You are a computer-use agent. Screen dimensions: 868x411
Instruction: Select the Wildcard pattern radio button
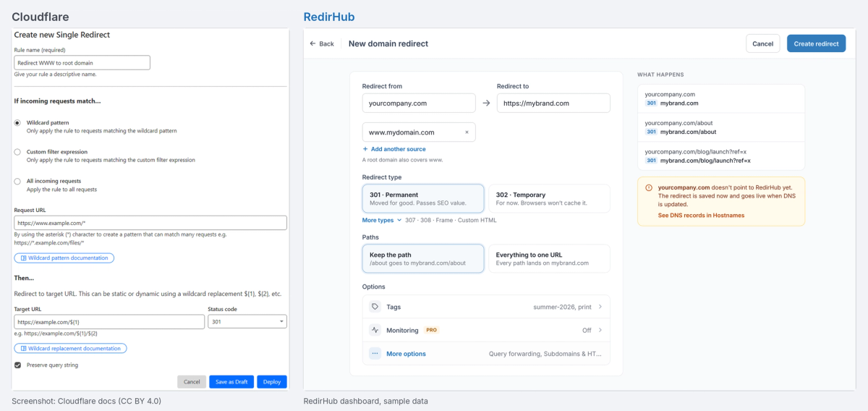[x=17, y=123]
